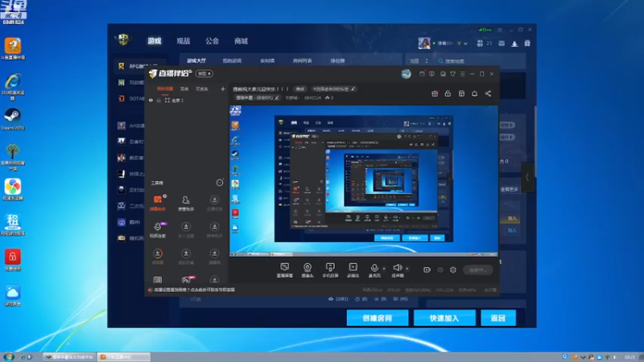Toggle visibility of the 全屏 1 source
The height and width of the screenshot is (362, 644).
pyautogui.click(x=151, y=101)
